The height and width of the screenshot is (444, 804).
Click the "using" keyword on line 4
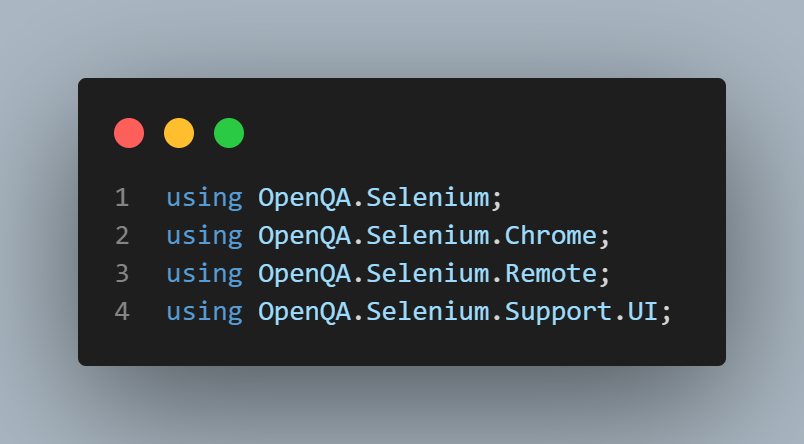[x=204, y=311]
